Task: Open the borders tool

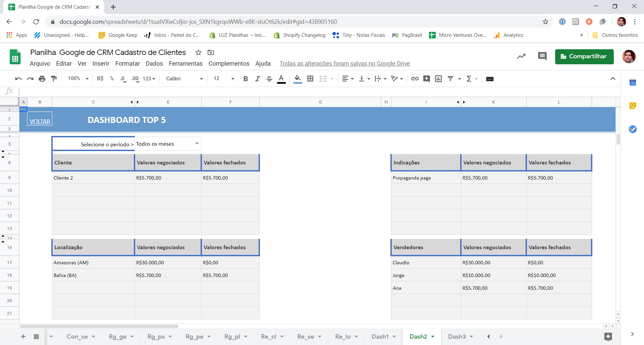Action: click(x=310, y=79)
